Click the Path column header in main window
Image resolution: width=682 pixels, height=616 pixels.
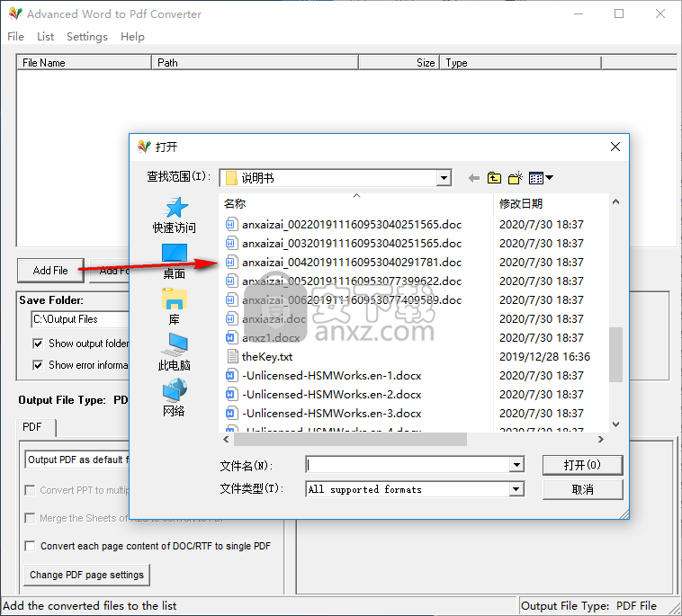click(255, 63)
